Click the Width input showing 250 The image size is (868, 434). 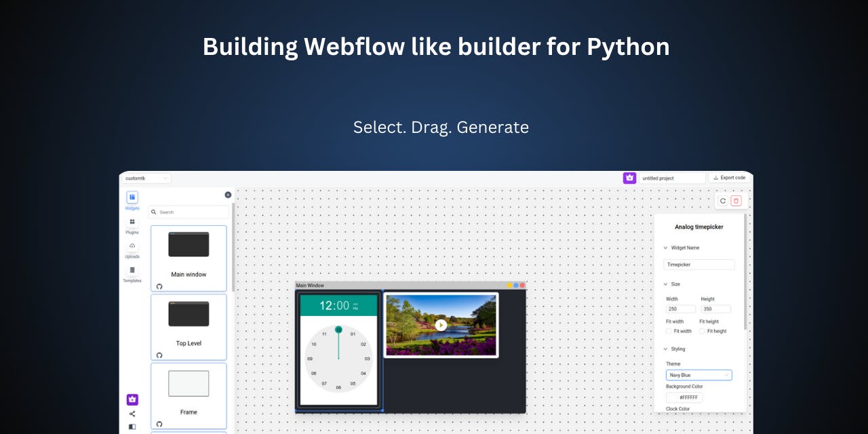point(679,309)
